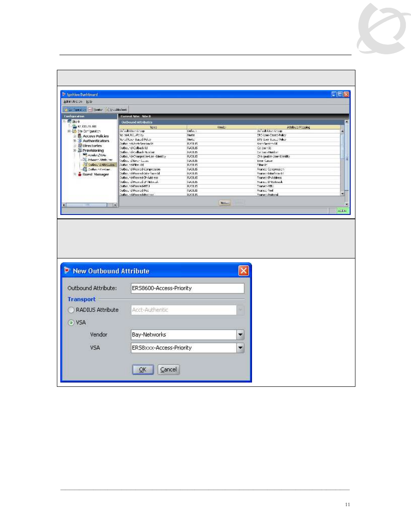Image resolution: width=411 pixels, height=532 pixels.
Task: Click scroll-down arrow of attributes table
Action: click(x=342, y=193)
